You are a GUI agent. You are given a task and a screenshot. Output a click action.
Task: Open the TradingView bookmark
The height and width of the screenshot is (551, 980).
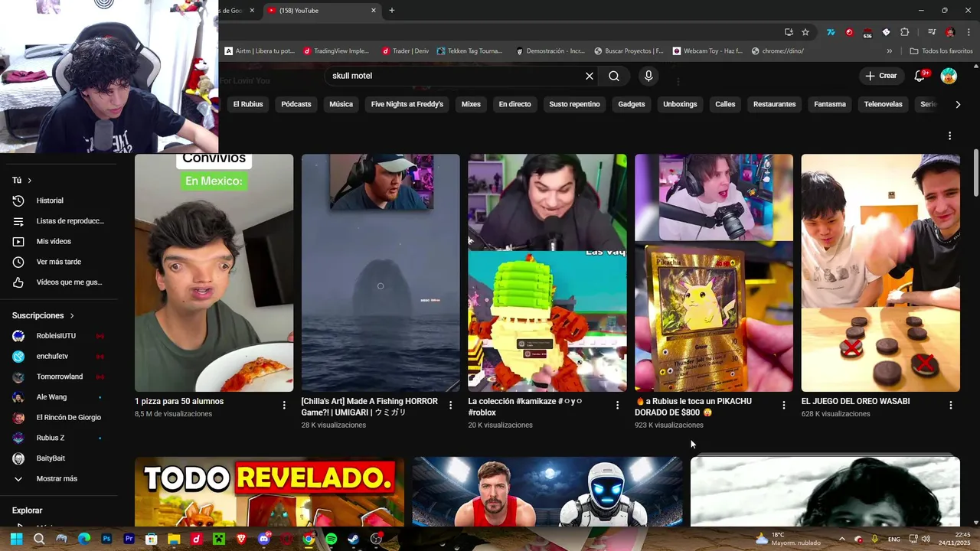pos(336,51)
